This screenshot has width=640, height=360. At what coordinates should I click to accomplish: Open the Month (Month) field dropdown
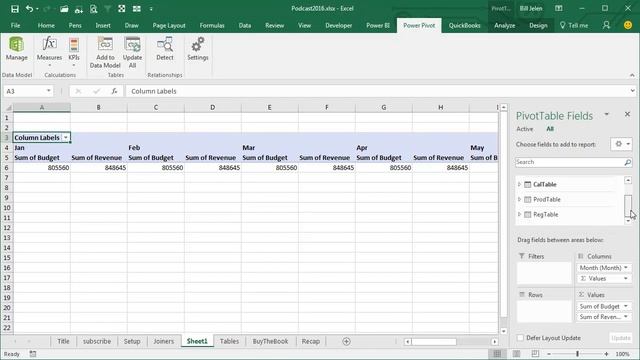tap(626, 268)
